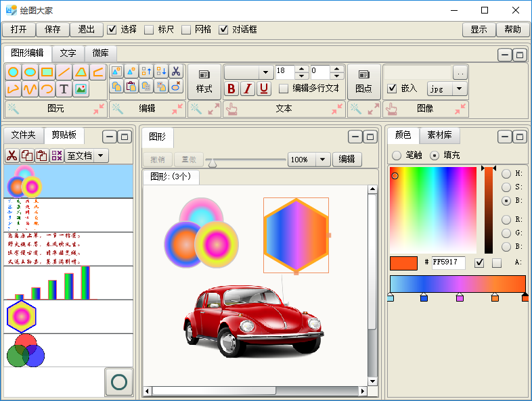The image size is (532, 401).
Task: Click the clipboard panel copy icon
Action: coord(27,156)
